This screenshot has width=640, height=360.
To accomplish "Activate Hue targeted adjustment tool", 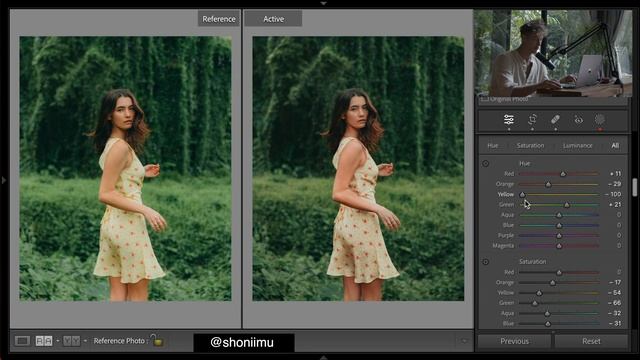I will click(485, 163).
